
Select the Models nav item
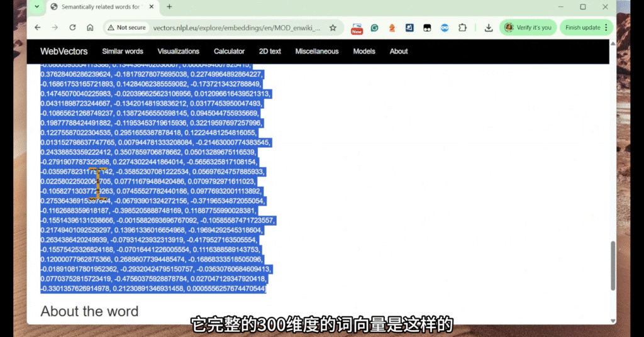click(364, 52)
